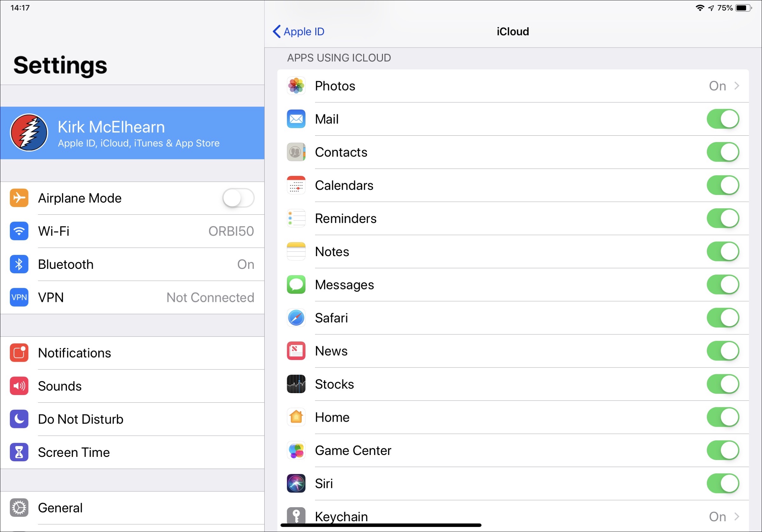The width and height of the screenshot is (762, 532).
Task: Tap Keychain On status text
Action: point(717,516)
